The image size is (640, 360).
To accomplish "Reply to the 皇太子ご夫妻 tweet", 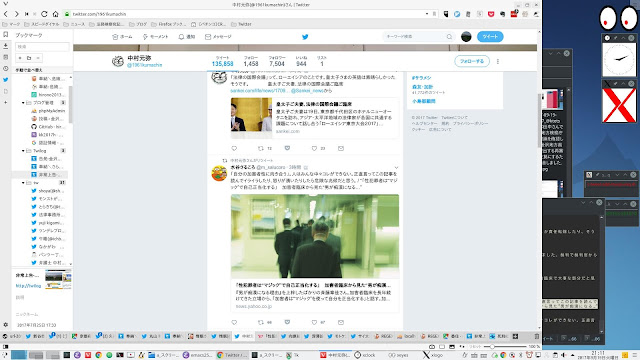I will (234, 149).
